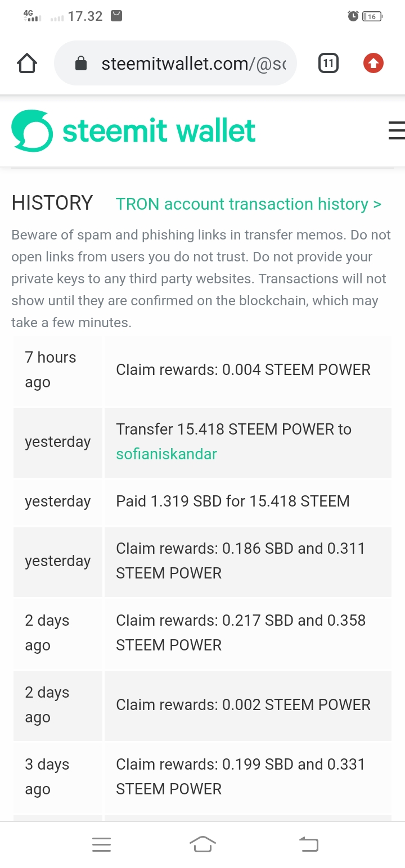Tap the browser home icon
Viewport: 405px width, 868px height.
(28, 64)
